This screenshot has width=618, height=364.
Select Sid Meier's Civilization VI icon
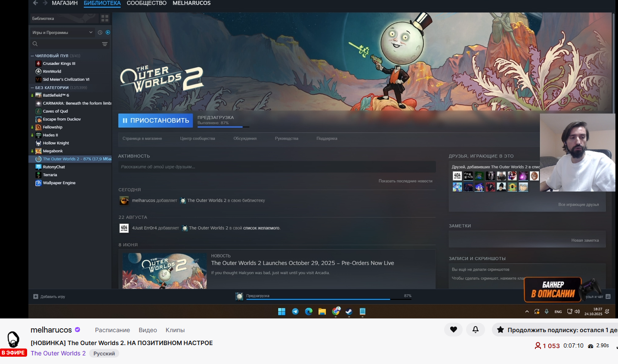[38, 79]
